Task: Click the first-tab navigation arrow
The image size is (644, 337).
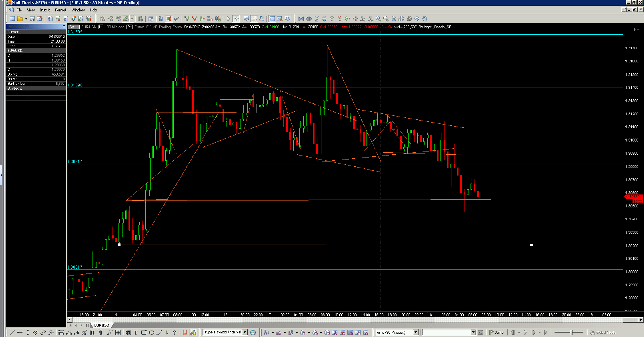Action: (x=70, y=325)
